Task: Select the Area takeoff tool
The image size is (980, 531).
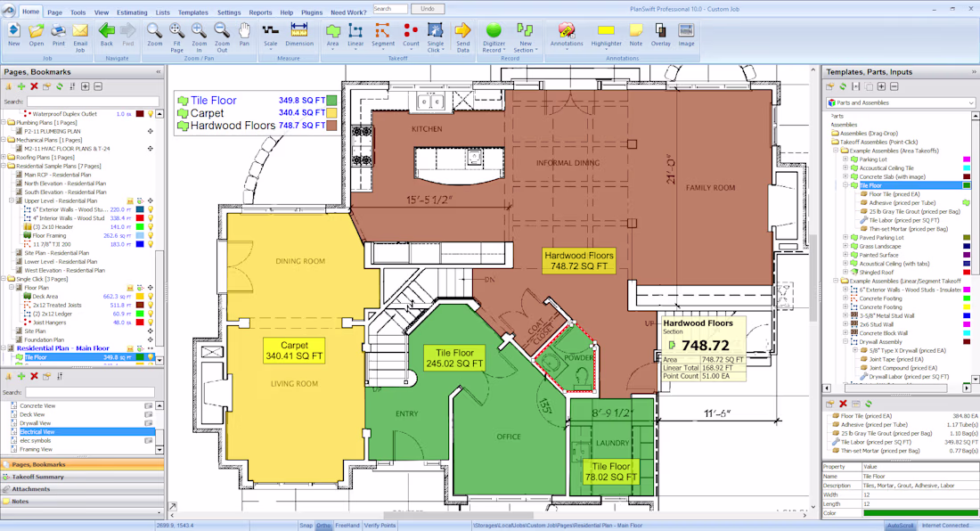Action: pos(332,35)
